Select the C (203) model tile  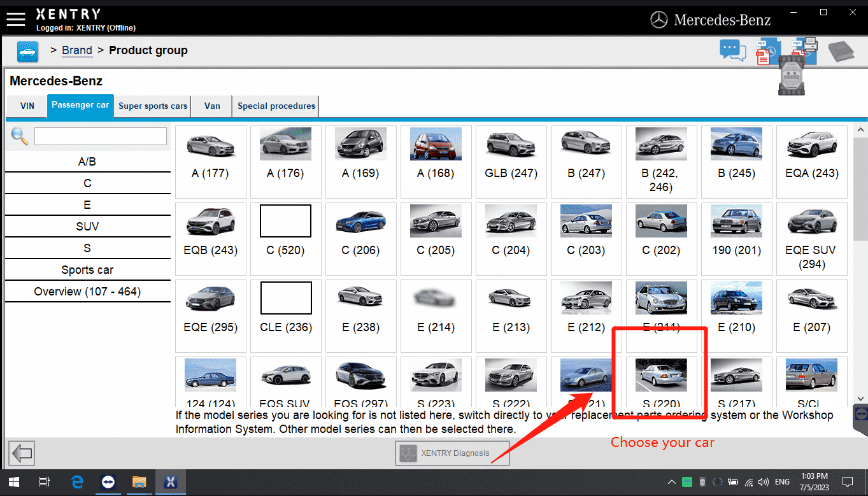586,239
